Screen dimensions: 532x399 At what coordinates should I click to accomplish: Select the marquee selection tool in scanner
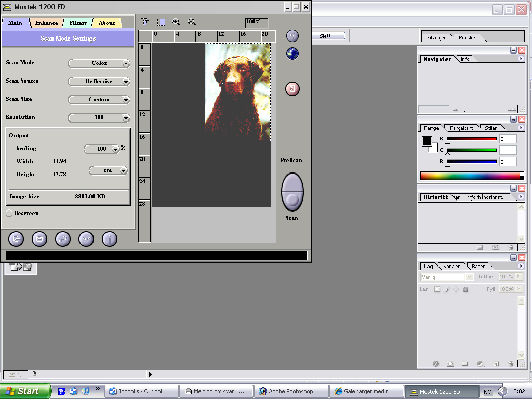(x=161, y=22)
